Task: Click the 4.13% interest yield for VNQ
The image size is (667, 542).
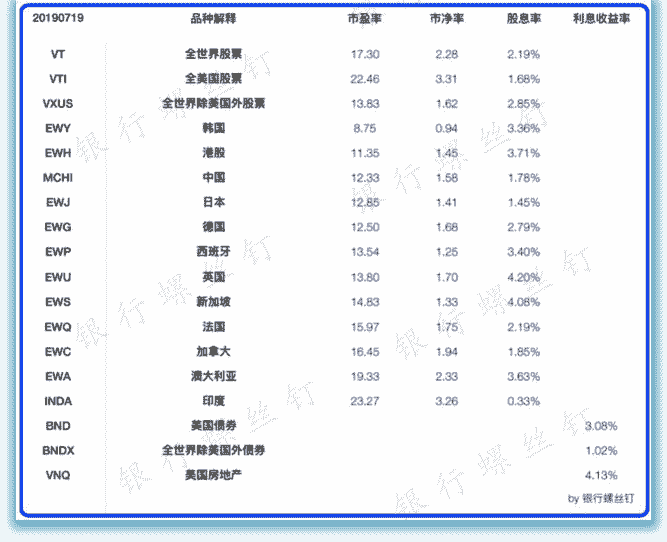Action: click(x=601, y=475)
